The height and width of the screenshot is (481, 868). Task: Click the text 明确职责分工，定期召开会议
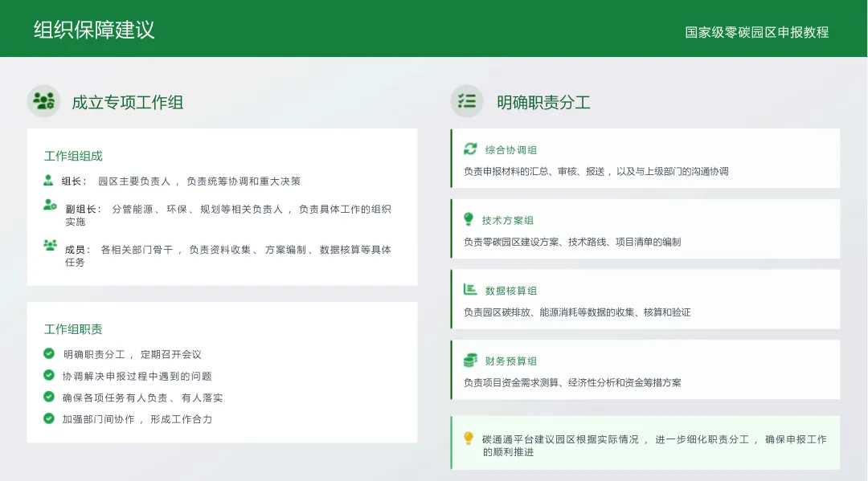(x=133, y=354)
